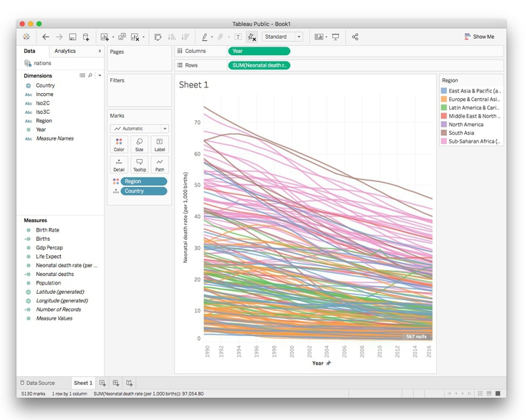The height and width of the screenshot is (420, 525).
Task: Click the Save icon in toolbar
Action: click(x=72, y=37)
